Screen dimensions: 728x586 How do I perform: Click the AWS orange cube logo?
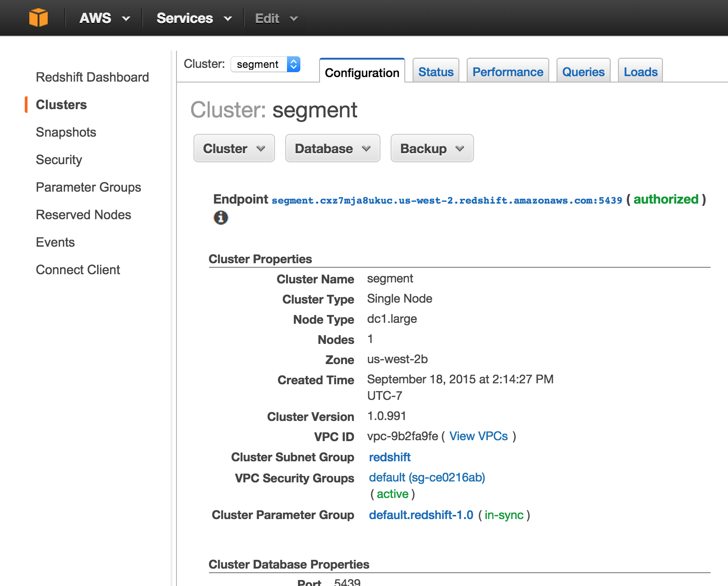[x=39, y=18]
